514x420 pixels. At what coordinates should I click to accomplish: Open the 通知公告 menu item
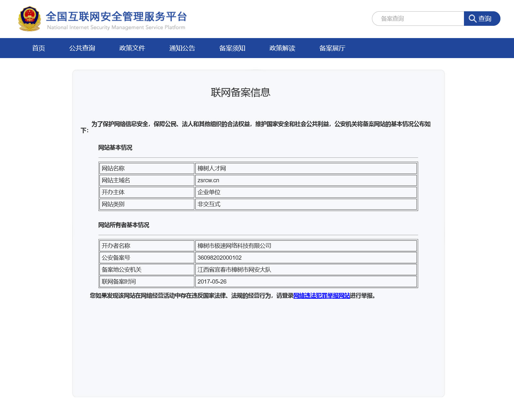click(x=182, y=48)
